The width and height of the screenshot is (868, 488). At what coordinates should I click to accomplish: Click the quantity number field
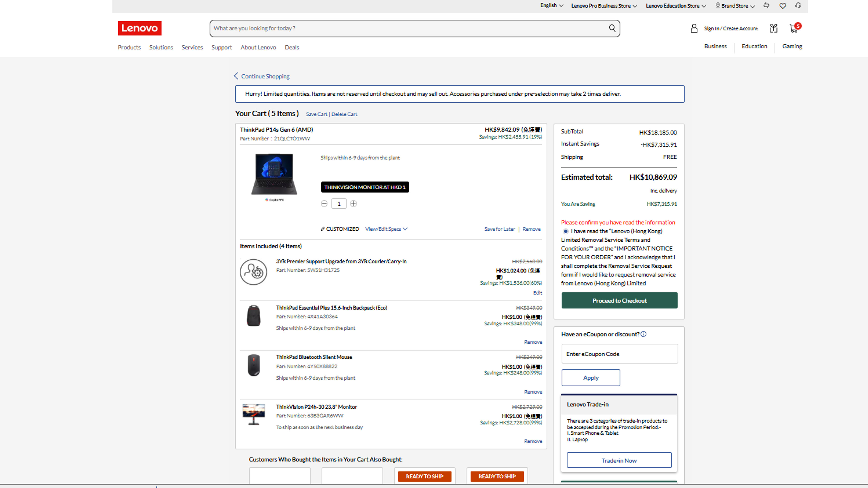pos(339,203)
